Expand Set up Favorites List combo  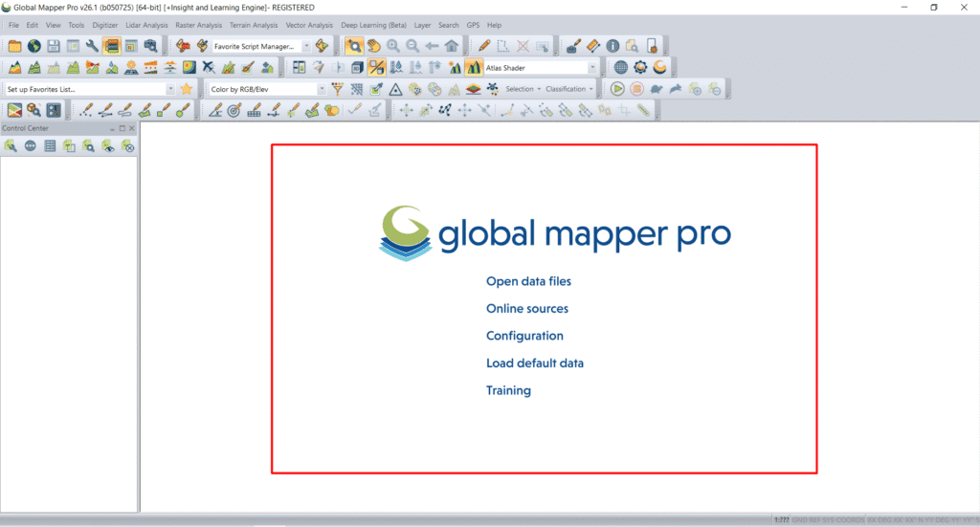pyautogui.click(x=170, y=89)
